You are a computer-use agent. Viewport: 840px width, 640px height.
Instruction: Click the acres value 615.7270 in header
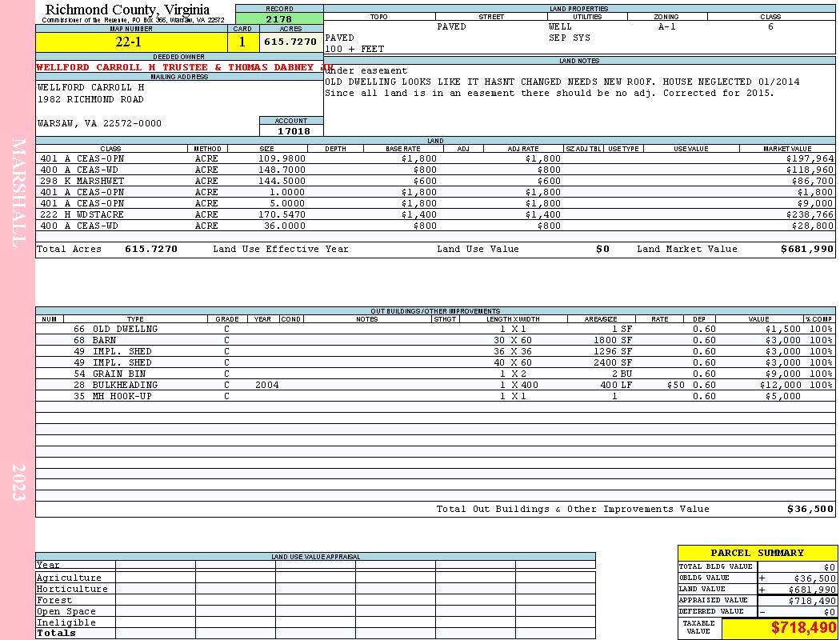pos(290,42)
